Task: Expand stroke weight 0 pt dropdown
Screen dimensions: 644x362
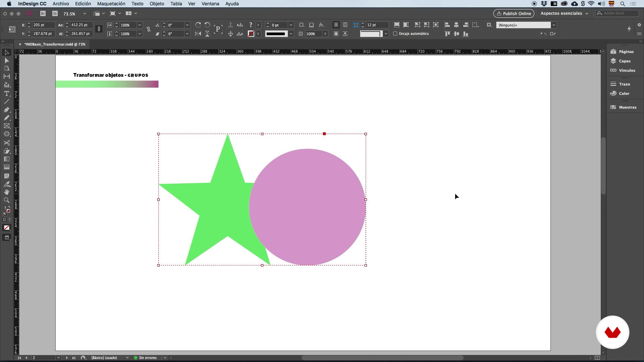Action: point(291,25)
